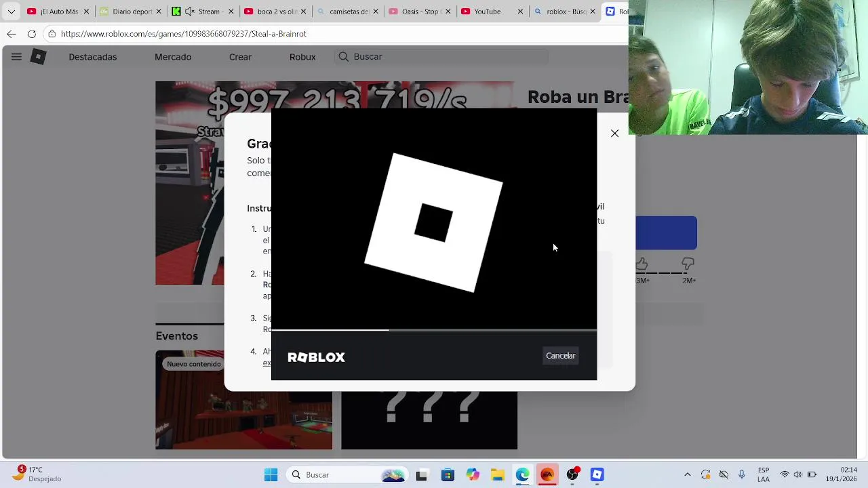Click the 'Roba un Bra' game title
Screen dimensions: 868x488
578,97
